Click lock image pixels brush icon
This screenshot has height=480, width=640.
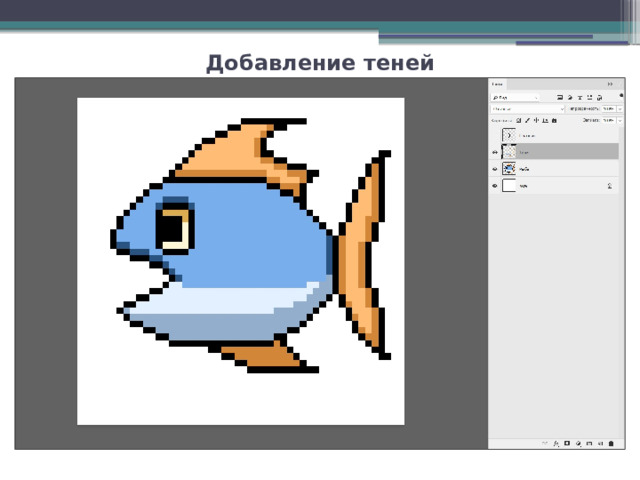[x=527, y=120]
